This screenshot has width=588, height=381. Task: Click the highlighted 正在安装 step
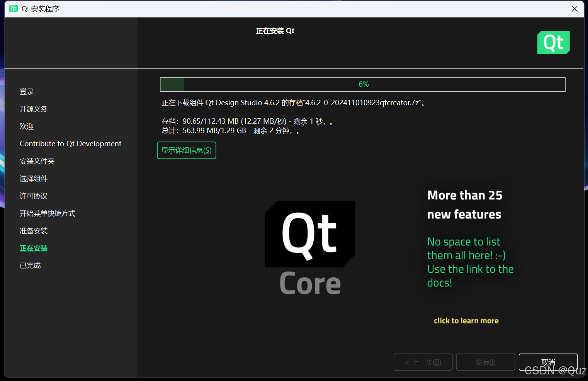34,248
